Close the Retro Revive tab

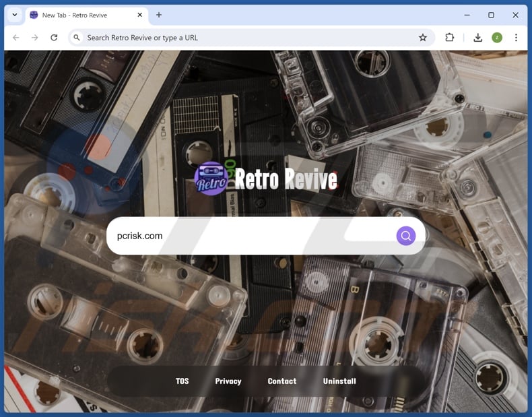pos(139,15)
